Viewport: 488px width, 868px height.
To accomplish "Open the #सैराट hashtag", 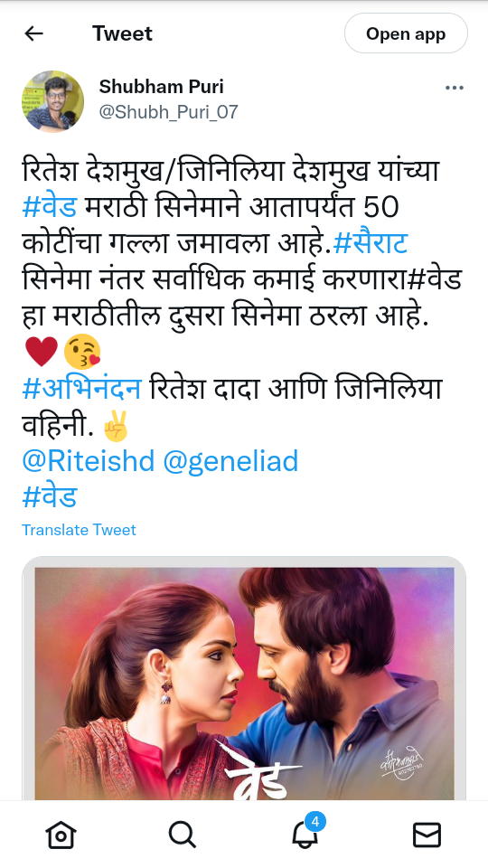I will click(x=371, y=243).
